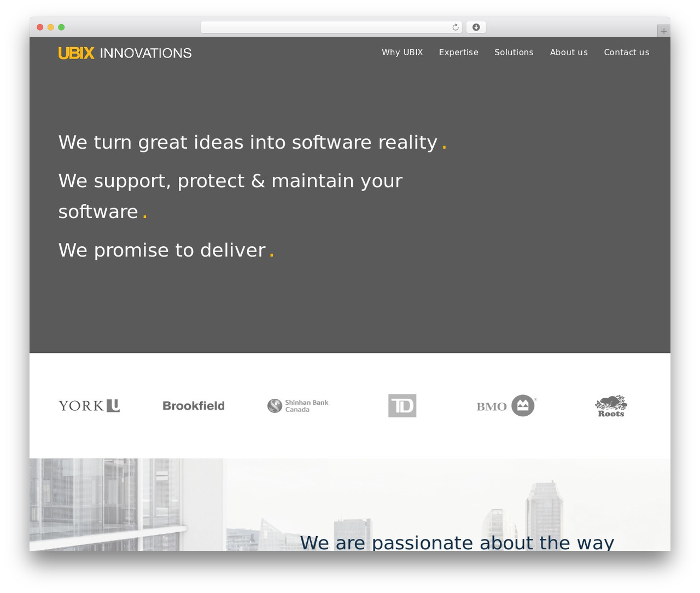Image resolution: width=700 pixels, height=593 pixels.
Task: Click the headline "We turn great ideas into software reality"
Action: [x=252, y=142]
